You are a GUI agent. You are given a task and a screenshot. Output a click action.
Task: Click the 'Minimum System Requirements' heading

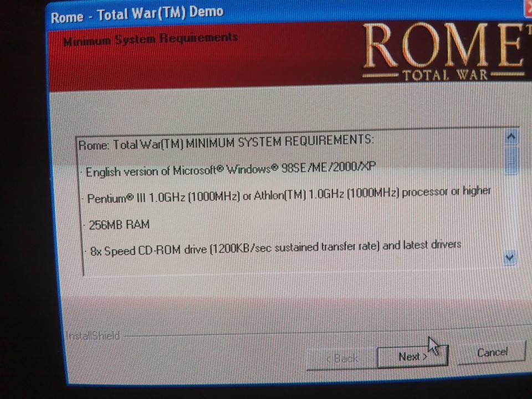[x=151, y=39]
